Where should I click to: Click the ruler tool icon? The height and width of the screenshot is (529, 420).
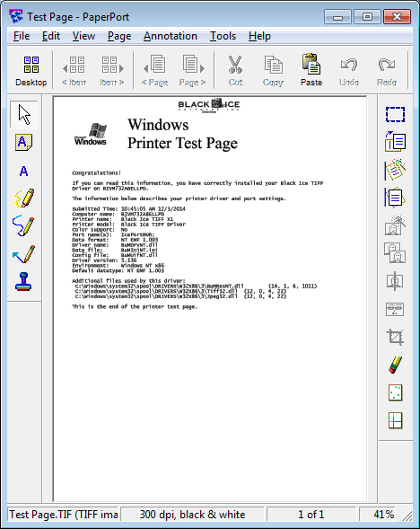pos(395,309)
